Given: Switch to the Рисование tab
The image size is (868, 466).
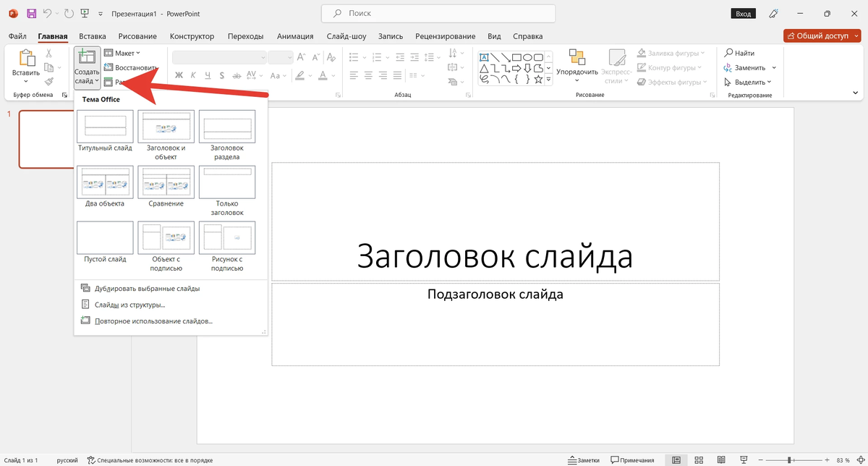Looking at the screenshot, I should point(137,36).
